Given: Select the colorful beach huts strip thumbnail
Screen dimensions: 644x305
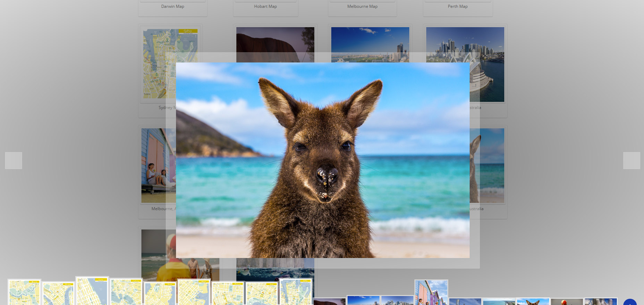Looking at the screenshot, I should (431, 292).
